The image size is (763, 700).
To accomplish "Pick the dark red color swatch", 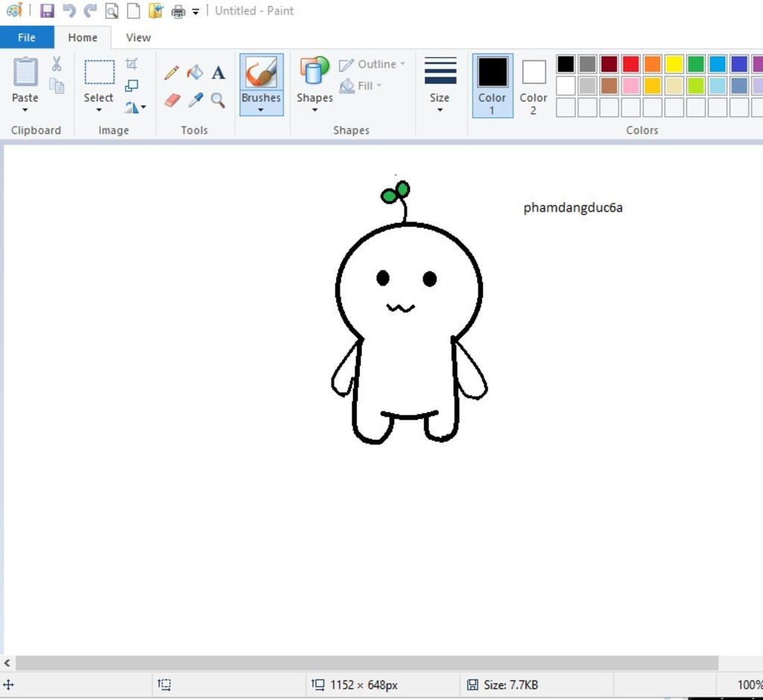I will [x=609, y=64].
